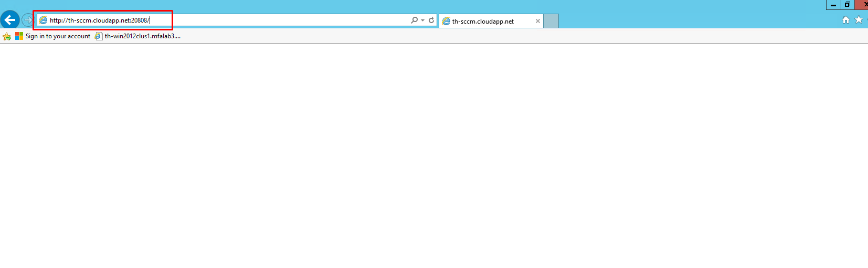Viewport: 868px width, 268px height.
Task: Expand the address bar autocomplete dropdown arrow
Action: click(423, 20)
